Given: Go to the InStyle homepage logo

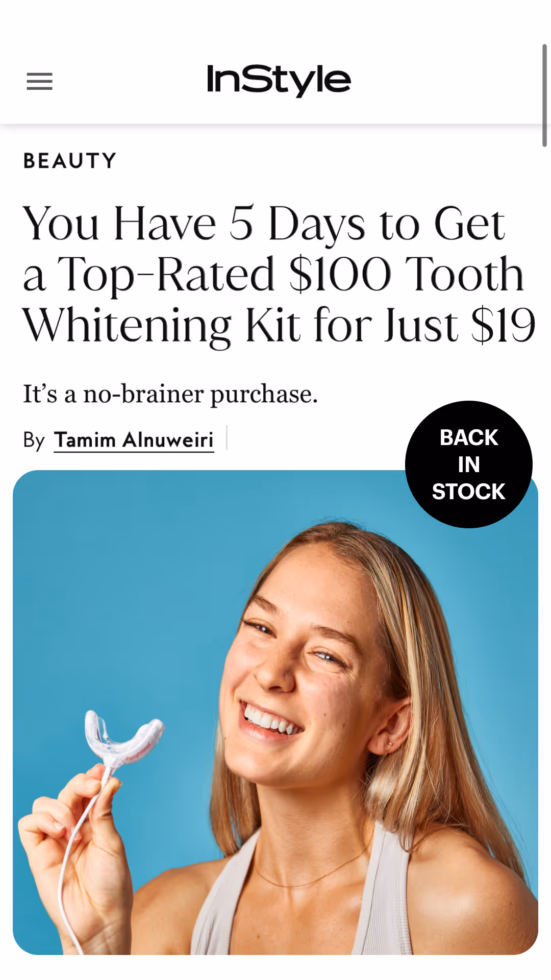Looking at the screenshot, I should click(279, 80).
